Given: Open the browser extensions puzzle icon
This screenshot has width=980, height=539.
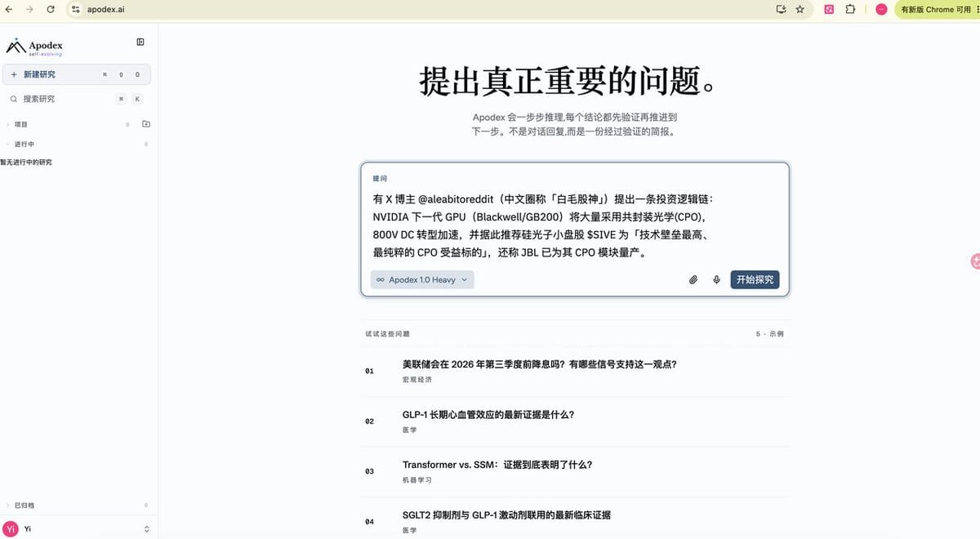Looking at the screenshot, I should click(850, 9).
